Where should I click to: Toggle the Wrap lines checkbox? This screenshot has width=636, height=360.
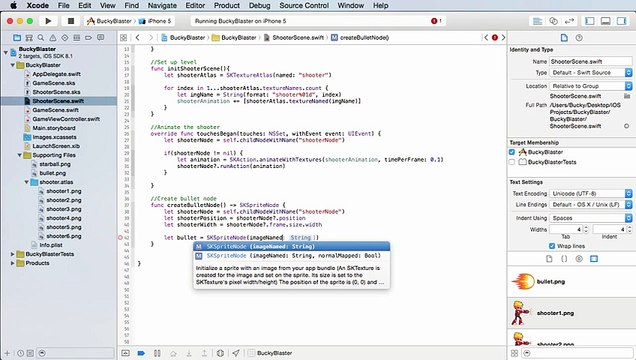click(552, 246)
